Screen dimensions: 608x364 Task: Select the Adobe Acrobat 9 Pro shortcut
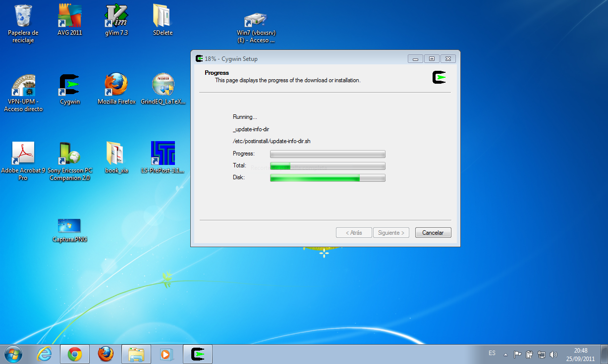pos(23,161)
